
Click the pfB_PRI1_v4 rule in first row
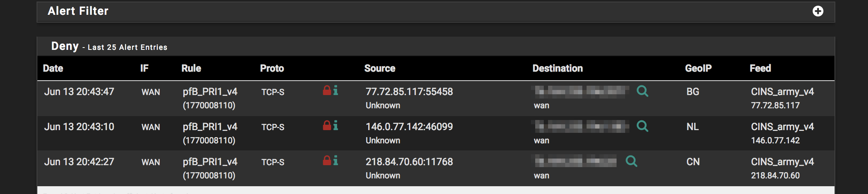[x=210, y=92]
